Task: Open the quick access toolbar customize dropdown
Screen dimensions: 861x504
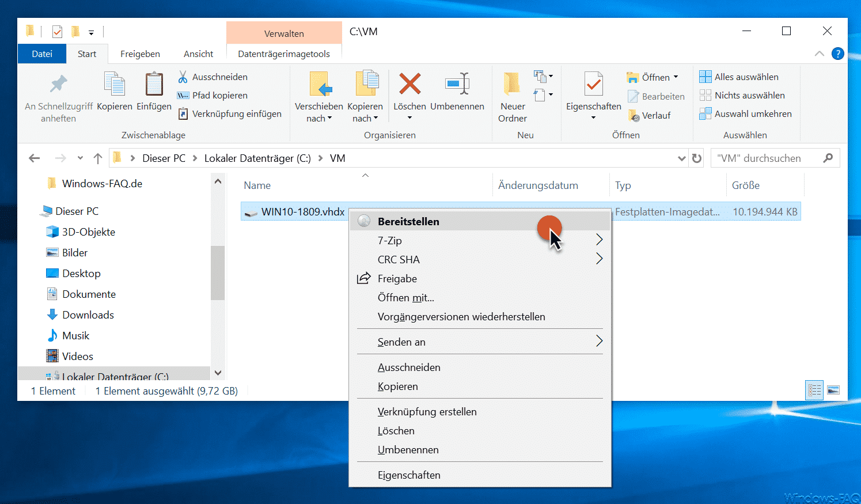Action: 91,32
